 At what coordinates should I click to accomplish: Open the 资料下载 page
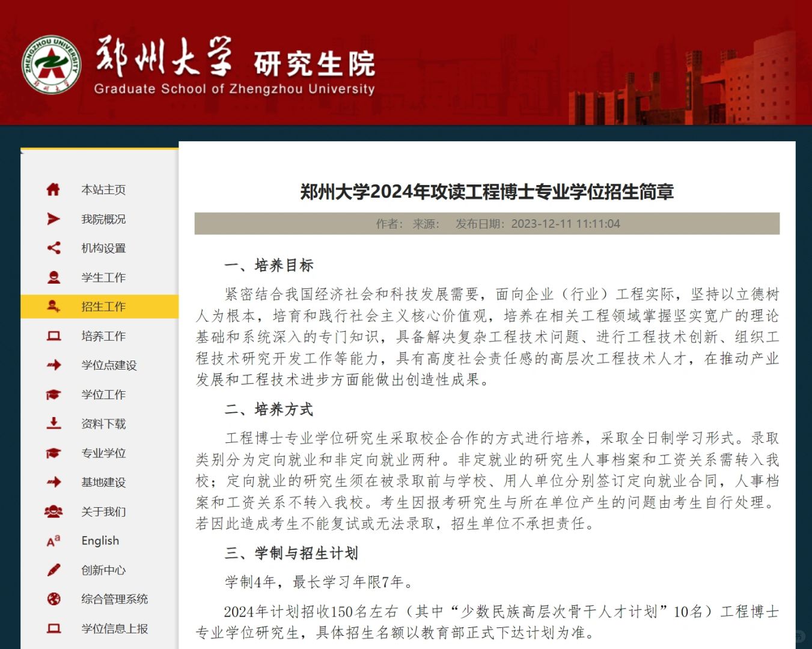[x=103, y=424]
